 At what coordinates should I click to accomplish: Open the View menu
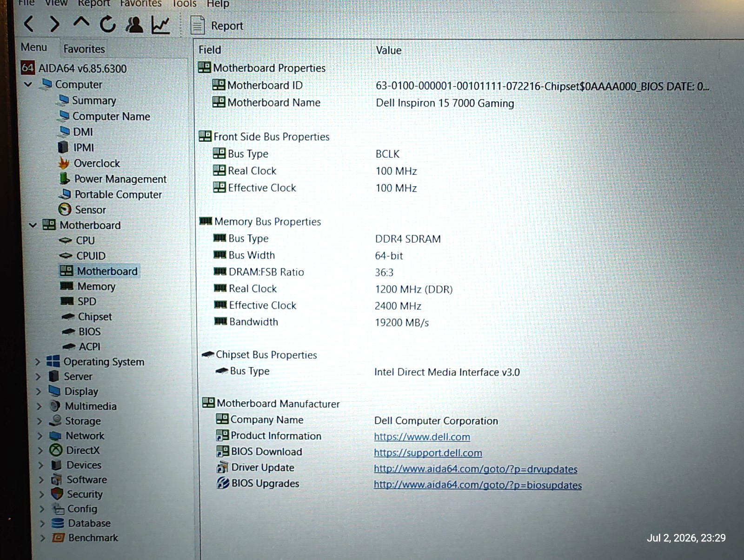pyautogui.click(x=56, y=3)
